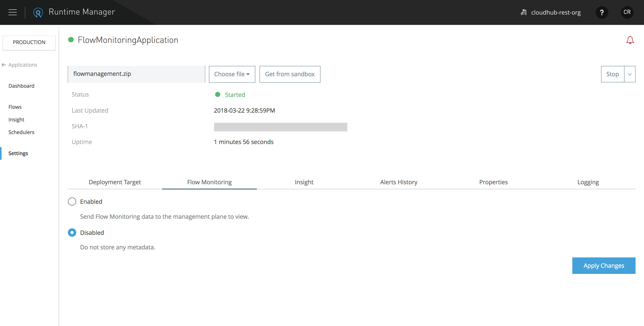Enable Flow Monitoring data sending
Viewport: 644px width, 326px height.
[72, 202]
